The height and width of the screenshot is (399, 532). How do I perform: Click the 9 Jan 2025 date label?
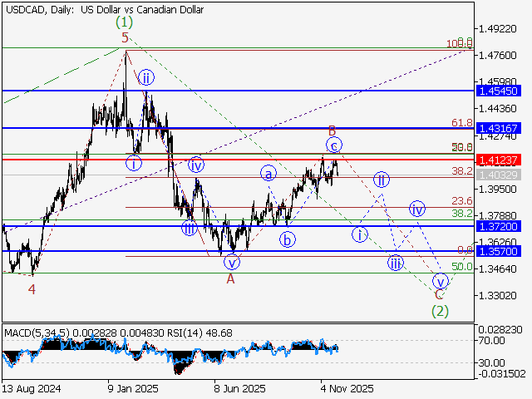[133, 388]
